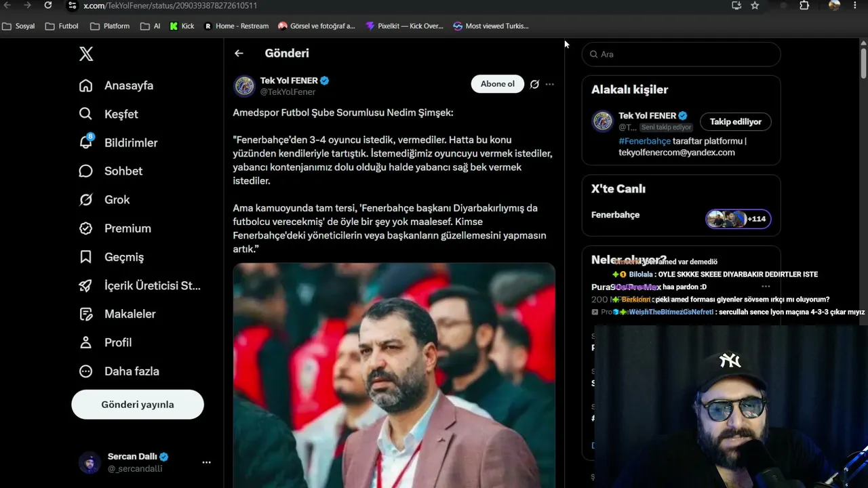Screen dimensions: 868x488
Task: Open the Pixelkit — Kick Overlay bookmark
Action: pos(404,26)
